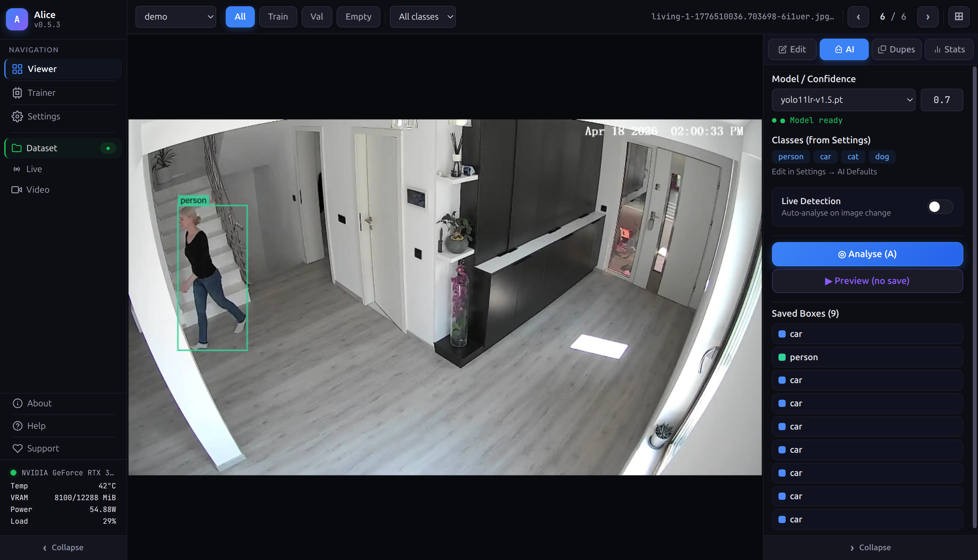
Task: Click the Analyse (A) button
Action: tap(867, 254)
